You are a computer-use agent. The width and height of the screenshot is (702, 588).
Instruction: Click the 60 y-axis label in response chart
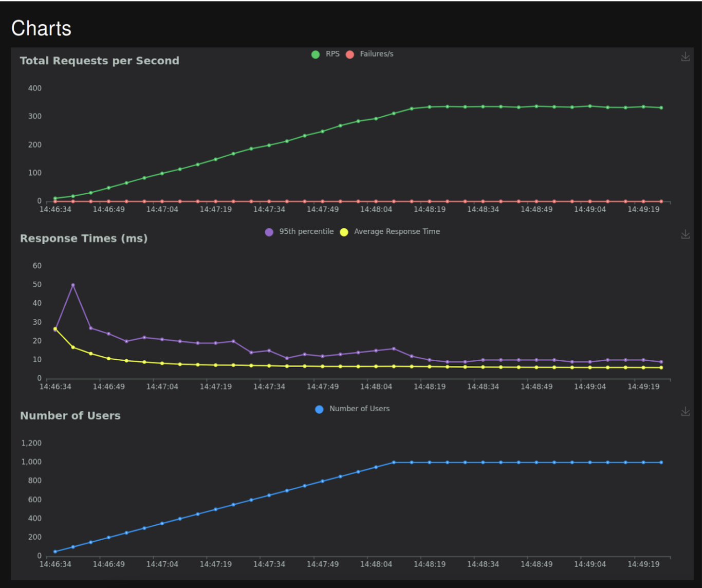[x=37, y=266]
